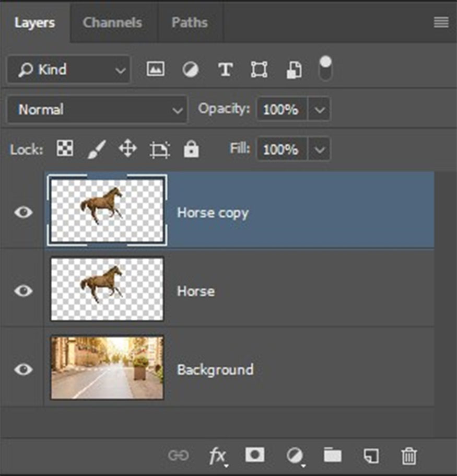Hide the Horse copy layer

[23, 212]
